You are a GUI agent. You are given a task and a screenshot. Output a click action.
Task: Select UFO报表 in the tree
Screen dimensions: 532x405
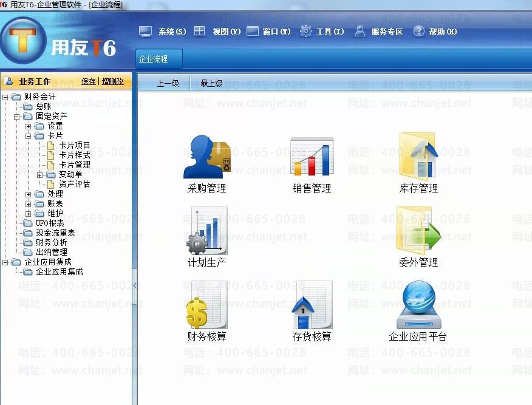click(50, 223)
